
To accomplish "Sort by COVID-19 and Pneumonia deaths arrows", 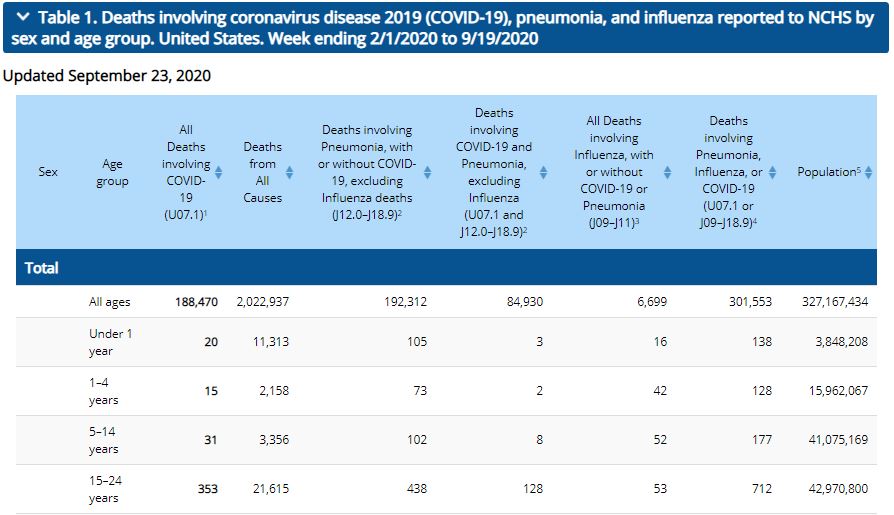I will point(543,172).
